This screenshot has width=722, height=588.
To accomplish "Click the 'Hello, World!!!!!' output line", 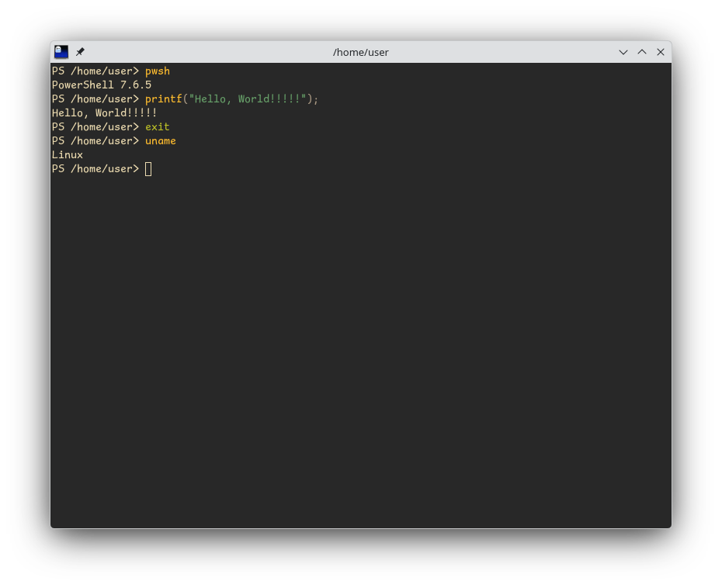I will point(105,113).
